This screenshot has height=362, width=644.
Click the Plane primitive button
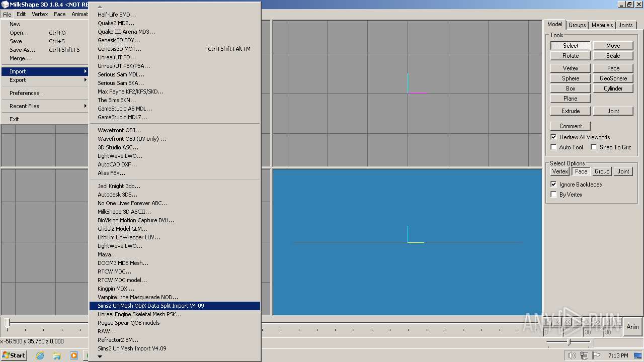tap(571, 99)
